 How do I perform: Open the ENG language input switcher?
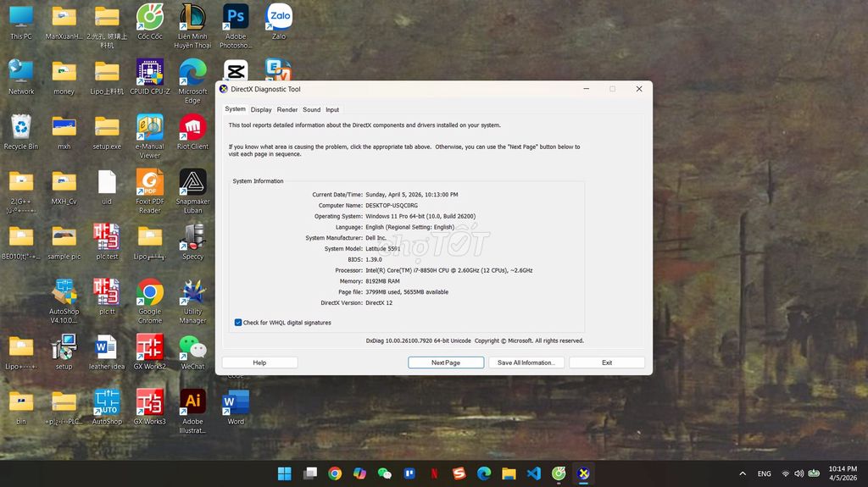pyautogui.click(x=764, y=473)
